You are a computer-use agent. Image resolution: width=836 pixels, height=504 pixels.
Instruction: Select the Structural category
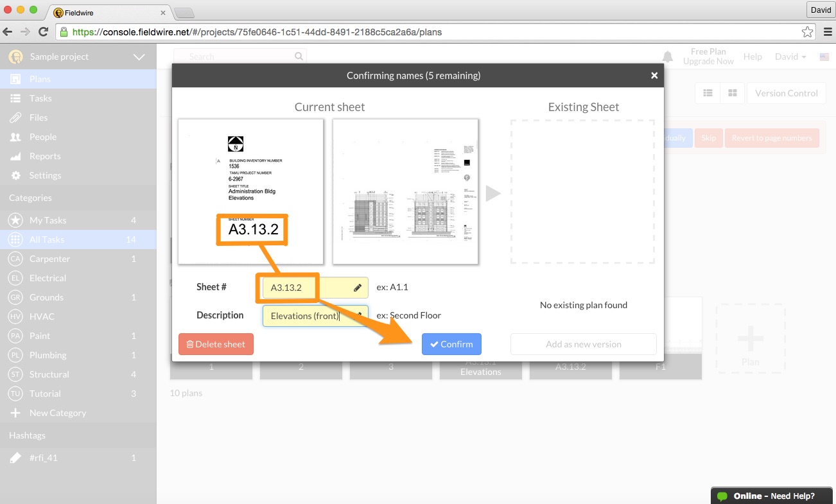click(x=78, y=374)
